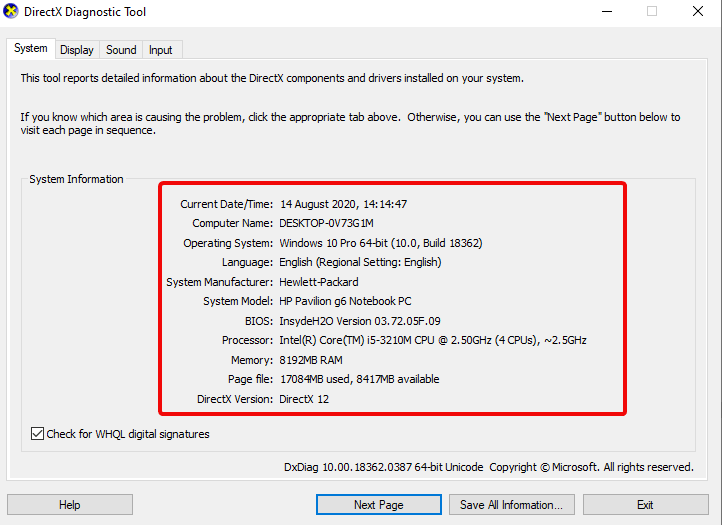This screenshot has height=525, width=722.
Task: Click the Windows 10 Pro 64-bit text
Action: (333, 243)
